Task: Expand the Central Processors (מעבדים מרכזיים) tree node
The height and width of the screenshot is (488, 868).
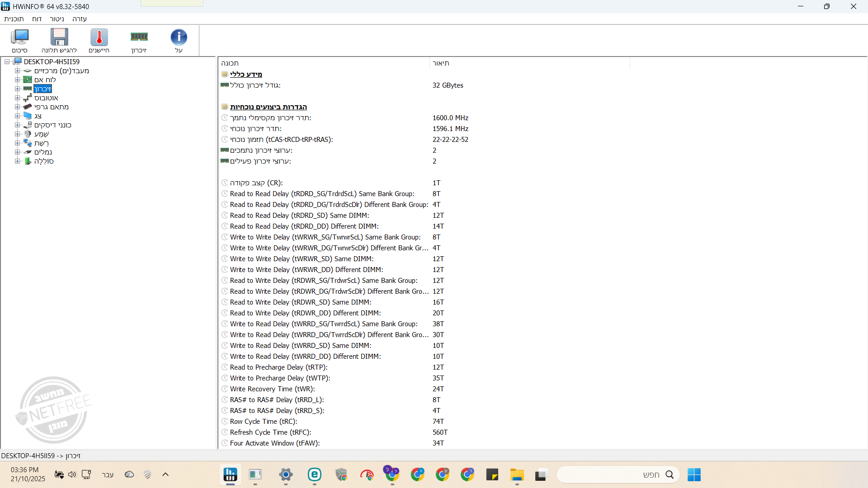Action: point(17,71)
